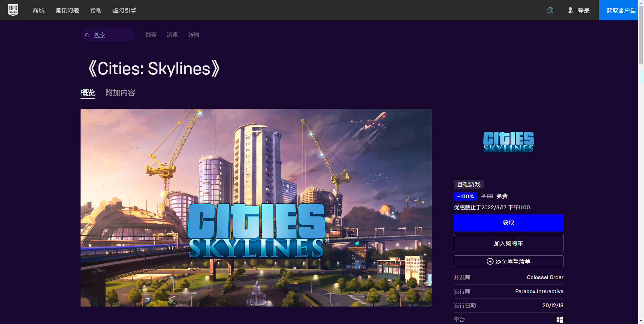Click the 获取 button to claim game

(x=508, y=223)
